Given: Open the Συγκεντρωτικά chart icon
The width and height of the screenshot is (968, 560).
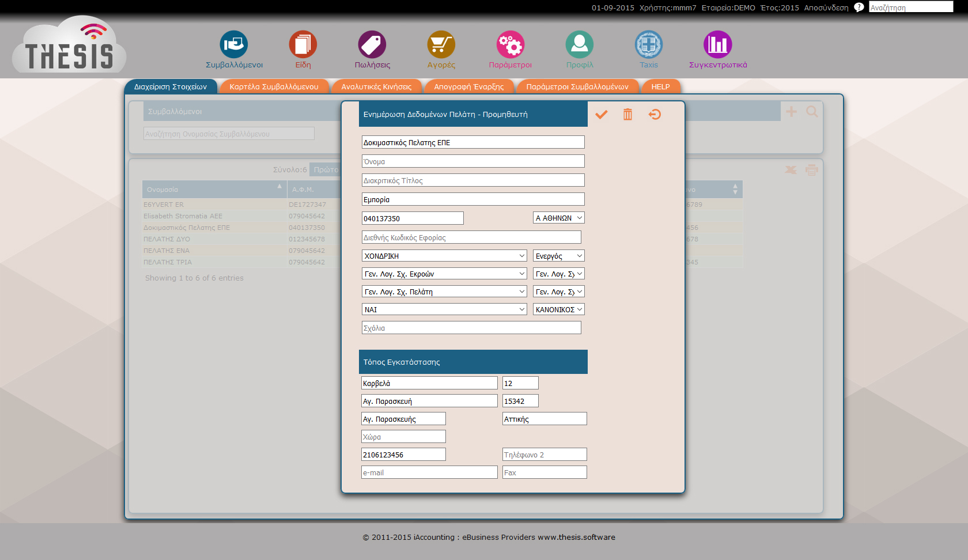Looking at the screenshot, I should tap(718, 44).
